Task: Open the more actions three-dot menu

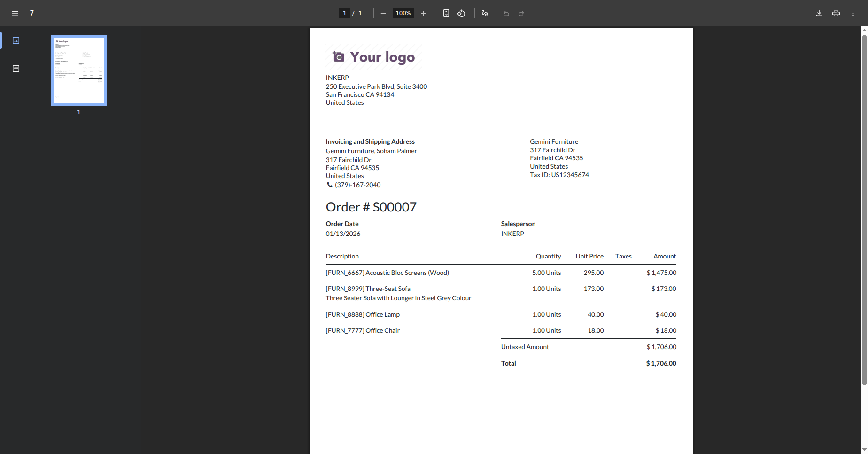Action: pos(853,13)
